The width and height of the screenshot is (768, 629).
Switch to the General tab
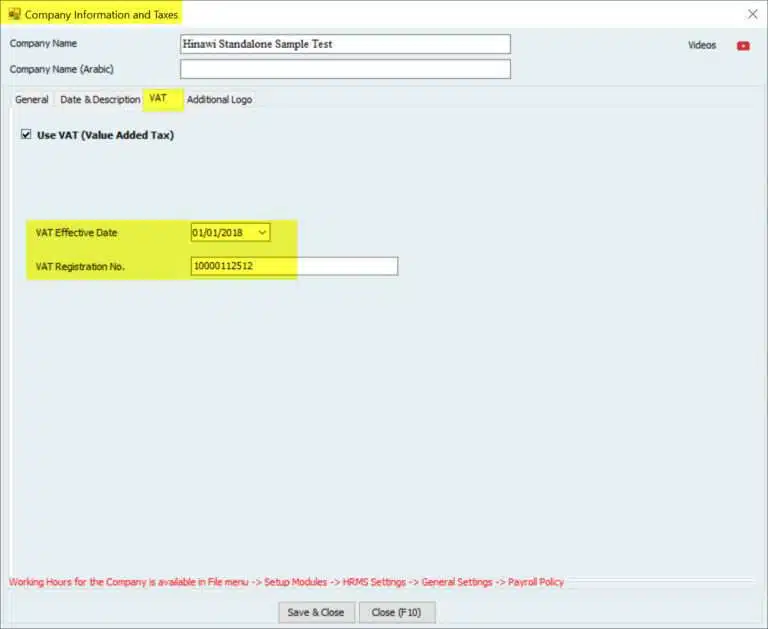click(32, 99)
